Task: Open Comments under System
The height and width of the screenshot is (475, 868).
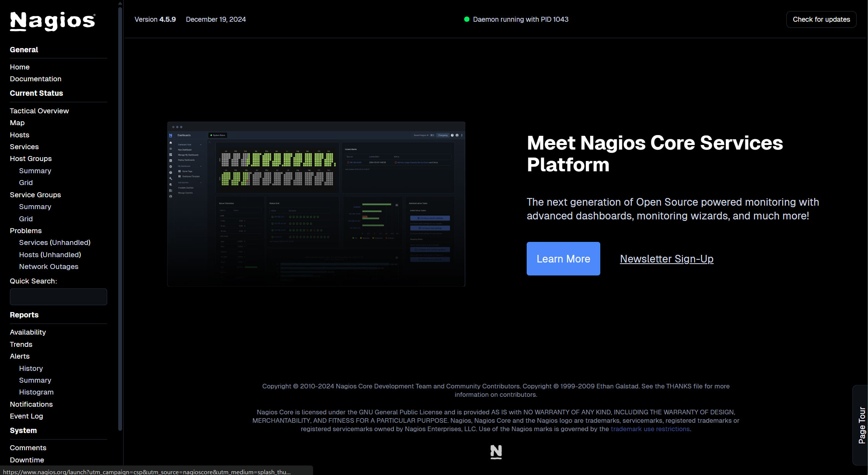Action: coord(28,448)
